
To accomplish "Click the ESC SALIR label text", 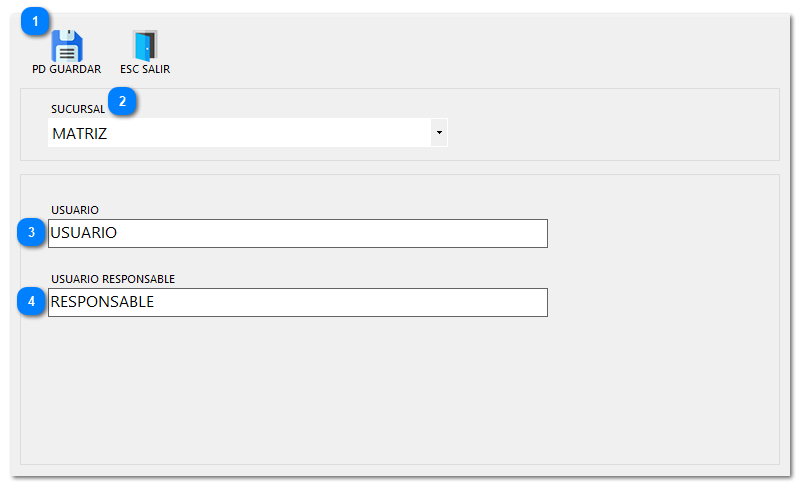I will (145, 70).
